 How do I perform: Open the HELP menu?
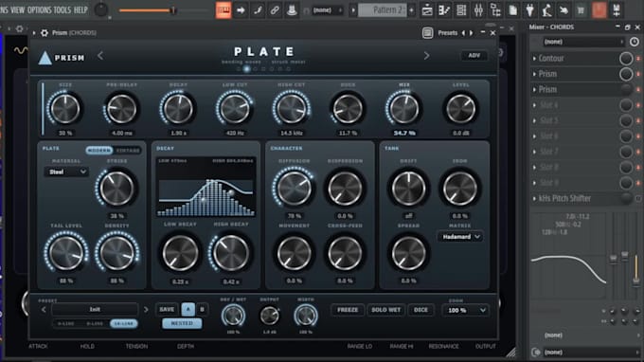tap(80, 9)
